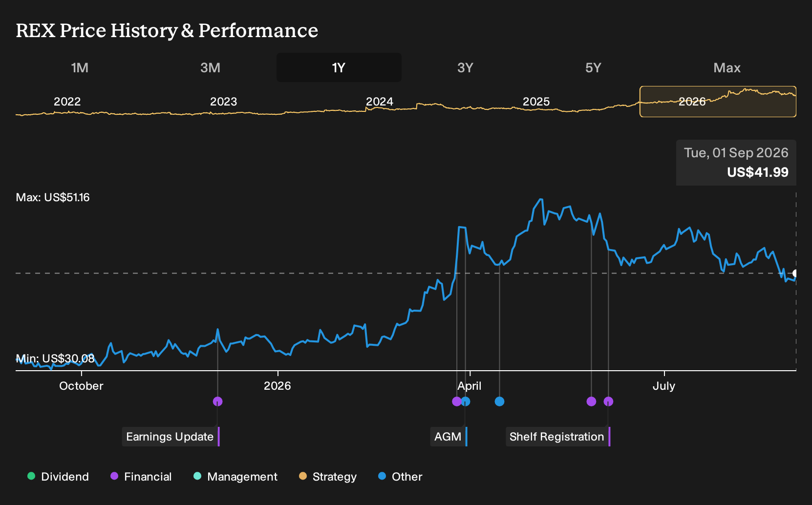Image resolution: width=812 pixels, height=505 pixels.
Task: Show the 5Y price range
Action: pos(593,67)
